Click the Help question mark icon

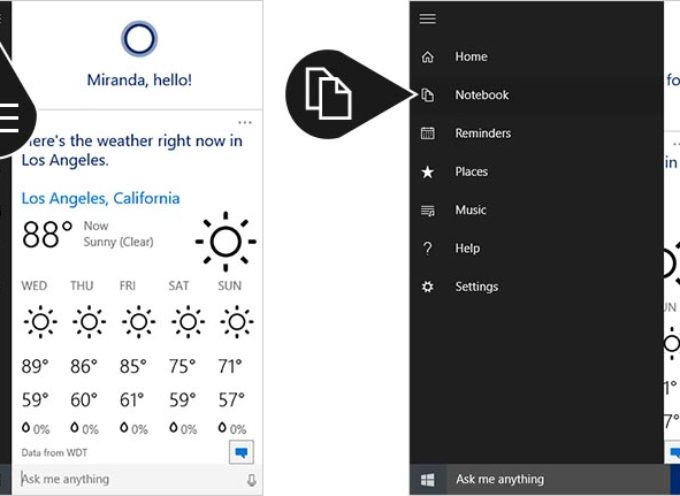[428, 248]
